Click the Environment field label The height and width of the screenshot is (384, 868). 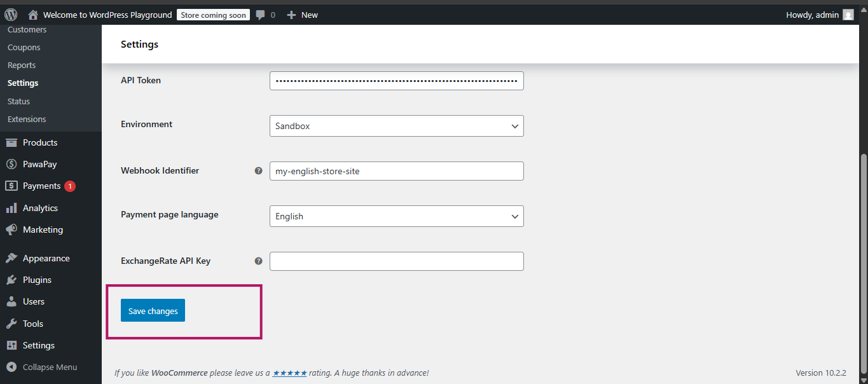pos(146,124)
